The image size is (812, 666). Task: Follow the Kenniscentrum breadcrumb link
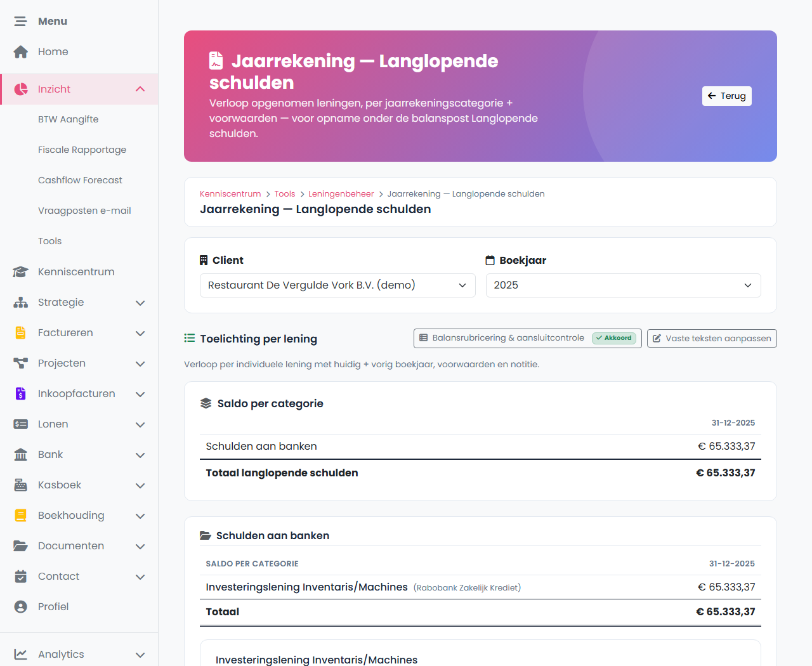pos(230,194)
